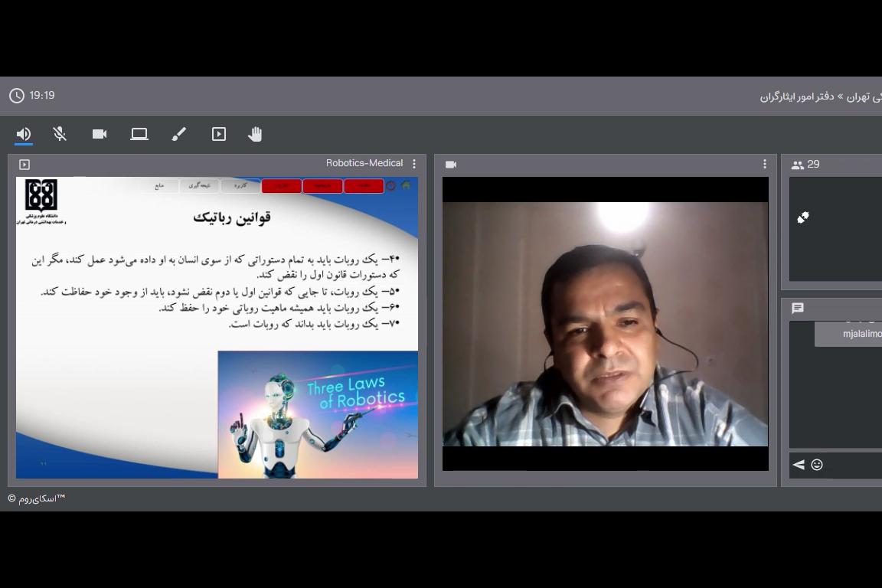The image size is (882, 588).
Task: Open the video panel three-dot menu
Action: [764, 164]
